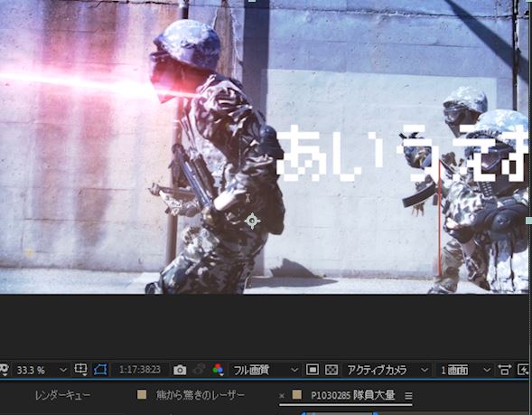Screen dimensions: 532x415
Task: Close the P1030285 隊員大量 tab
Action: point(282,396)
